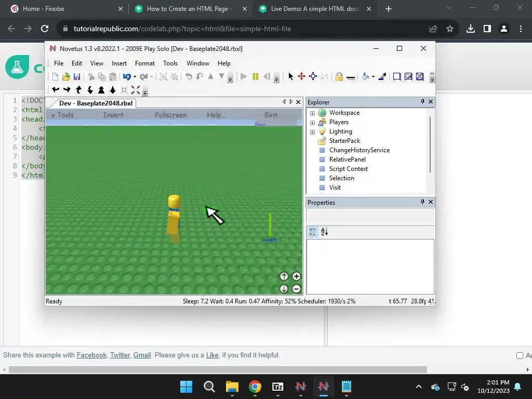Select StarterPack in Explorer
532x399 pixels.
[x=344, y=141]
